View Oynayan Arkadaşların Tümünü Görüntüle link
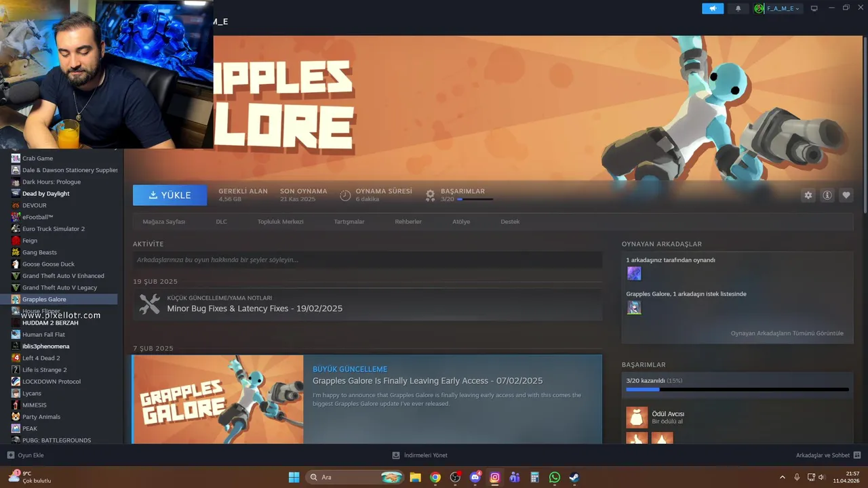 pyautogui.click(x=787, y=333)
